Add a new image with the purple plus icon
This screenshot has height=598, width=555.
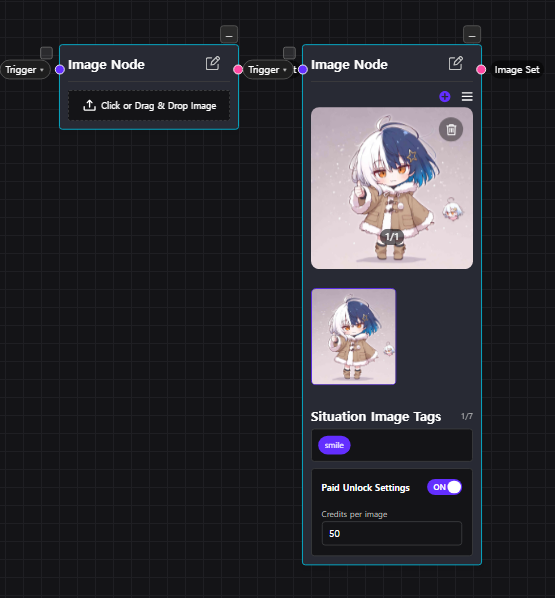point(445,96)
